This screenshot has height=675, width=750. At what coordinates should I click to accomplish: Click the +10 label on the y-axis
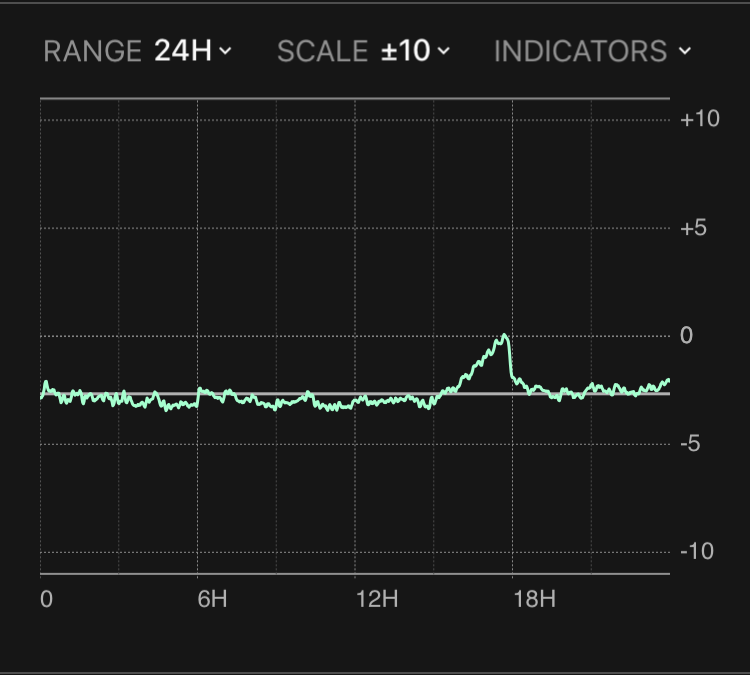point(700,120)
